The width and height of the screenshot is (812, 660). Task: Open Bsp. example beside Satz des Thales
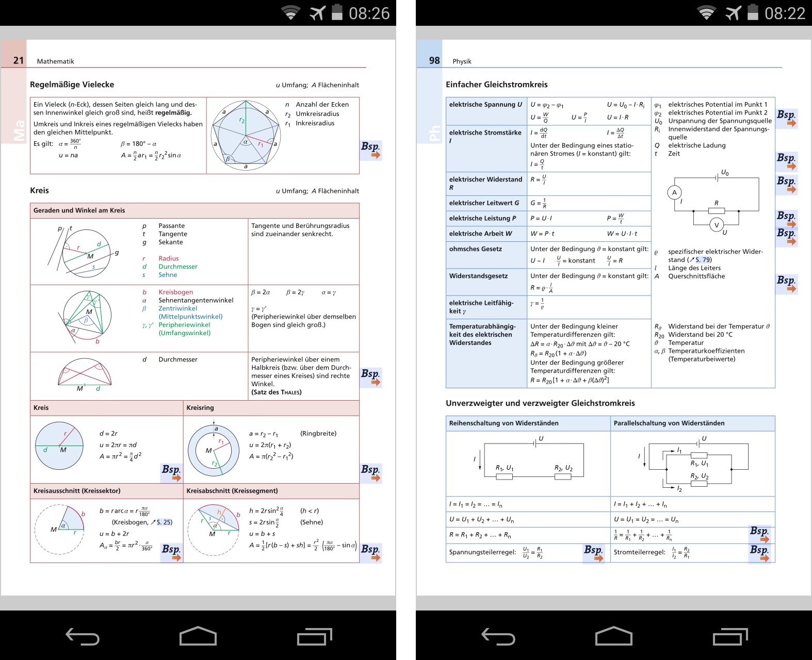(x=371, y=376)
